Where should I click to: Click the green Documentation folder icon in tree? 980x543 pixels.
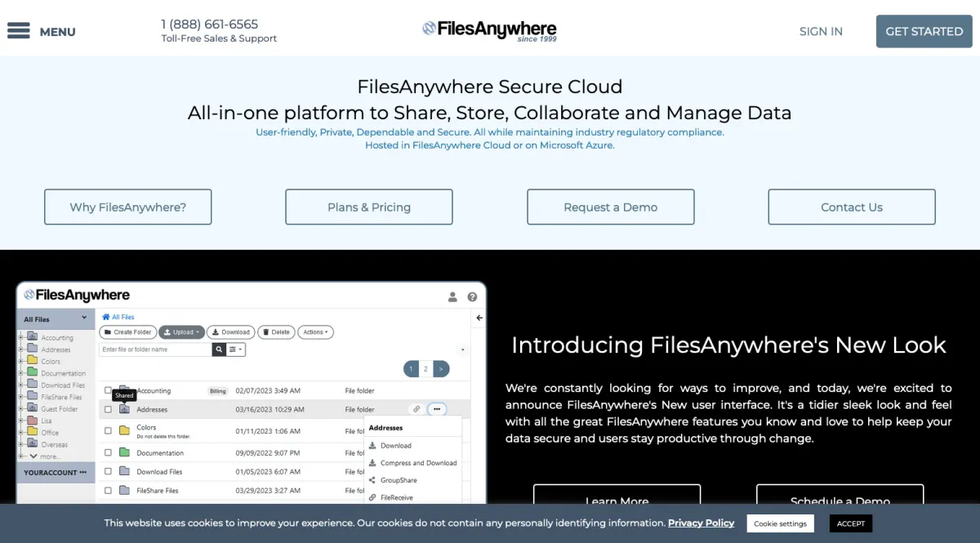coord(33,372)
